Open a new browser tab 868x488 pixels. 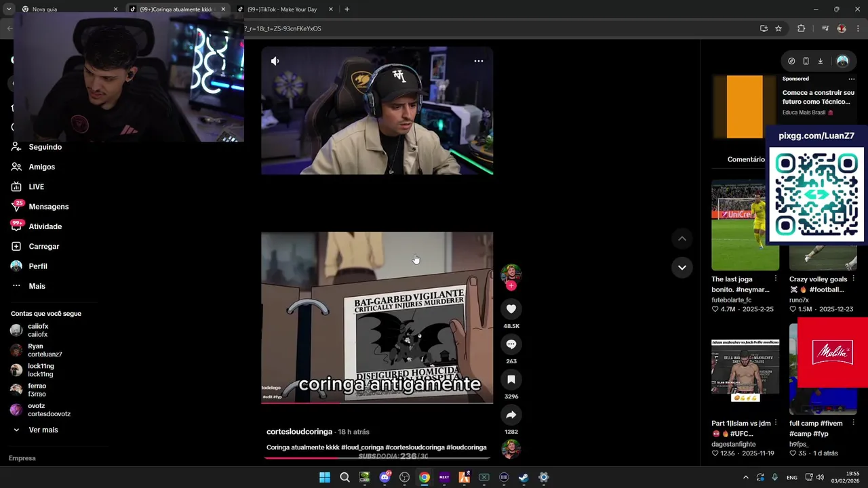[347, 9]
